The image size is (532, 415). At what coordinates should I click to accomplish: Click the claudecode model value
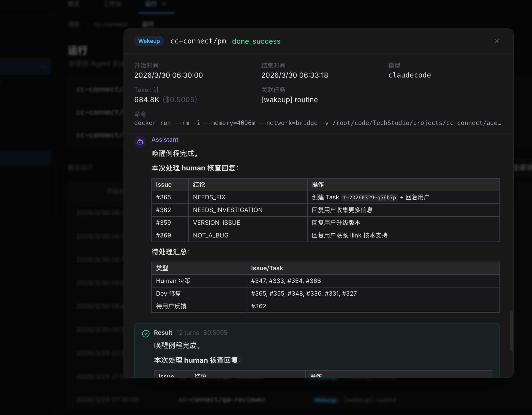[409, 75]
